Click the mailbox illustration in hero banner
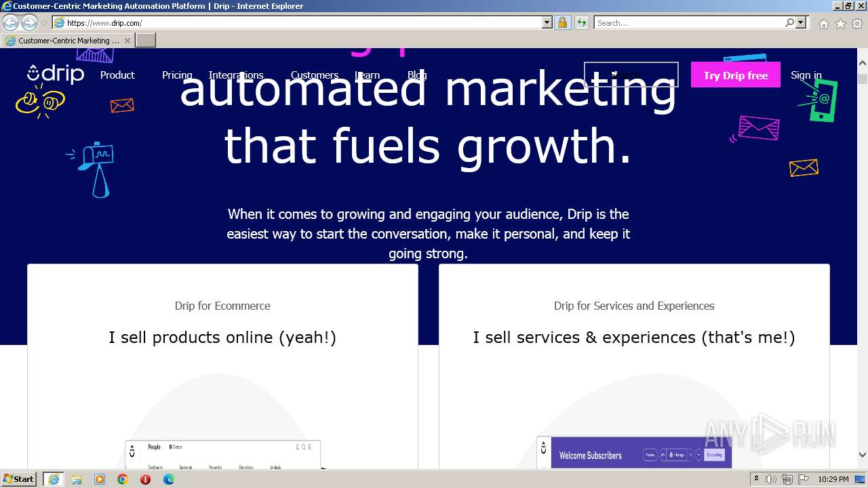868x488 pixels. pyautogui.click(x=91, y=169)
